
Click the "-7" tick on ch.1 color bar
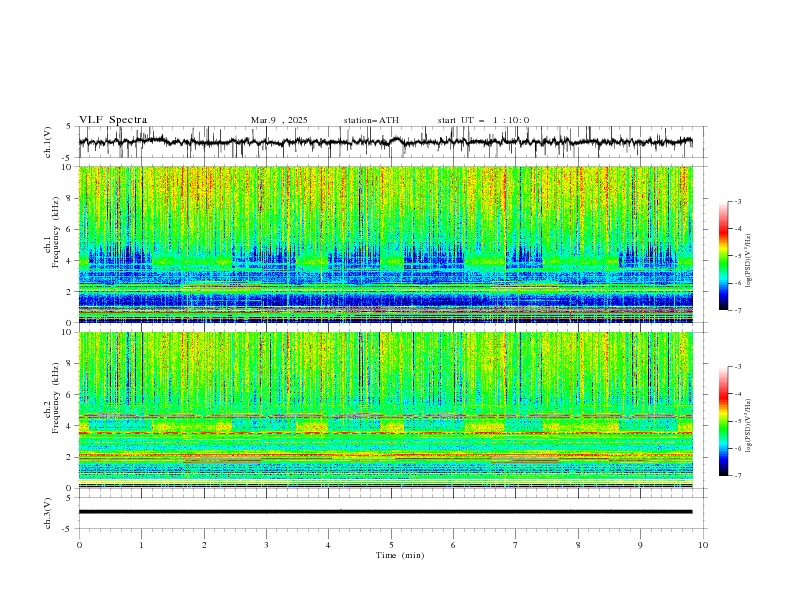click(737, 310)
